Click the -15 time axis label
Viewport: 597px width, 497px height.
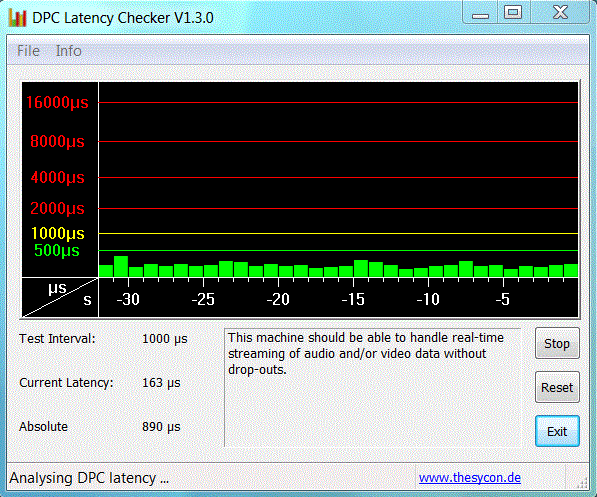pyautogui.click(x=353, y=299)
